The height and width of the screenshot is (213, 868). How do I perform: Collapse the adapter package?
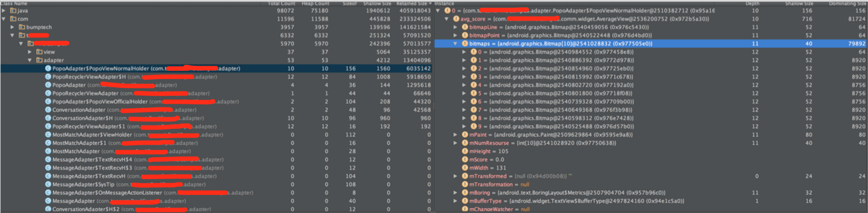(x=30, y=60)
